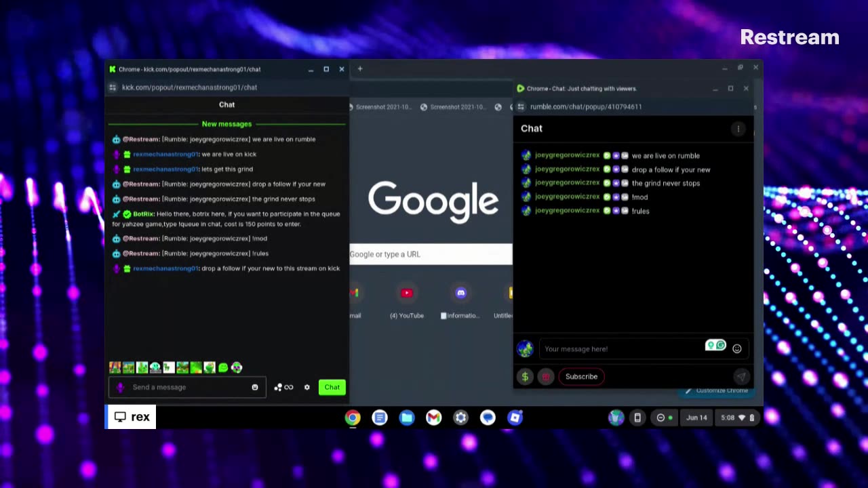
Task: Open the Phone Hub icon in shelf
Action: (x=637, y=418)
